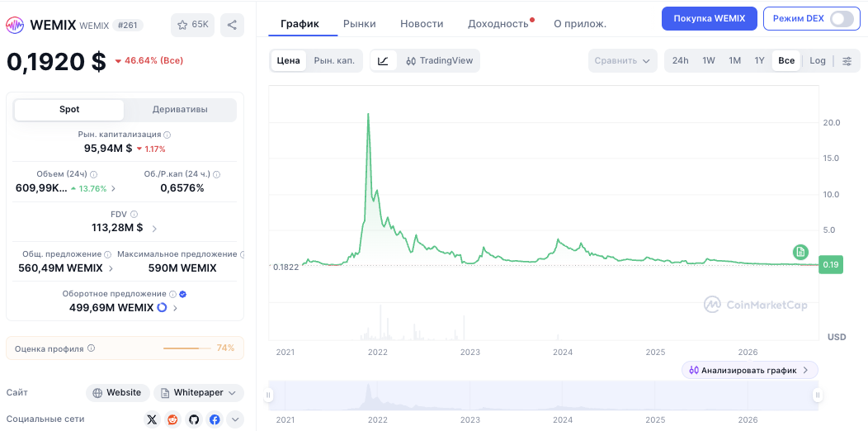868x431 pixels.
Task: Click the 0.19 current price label on chart
Action: point(831,265)
